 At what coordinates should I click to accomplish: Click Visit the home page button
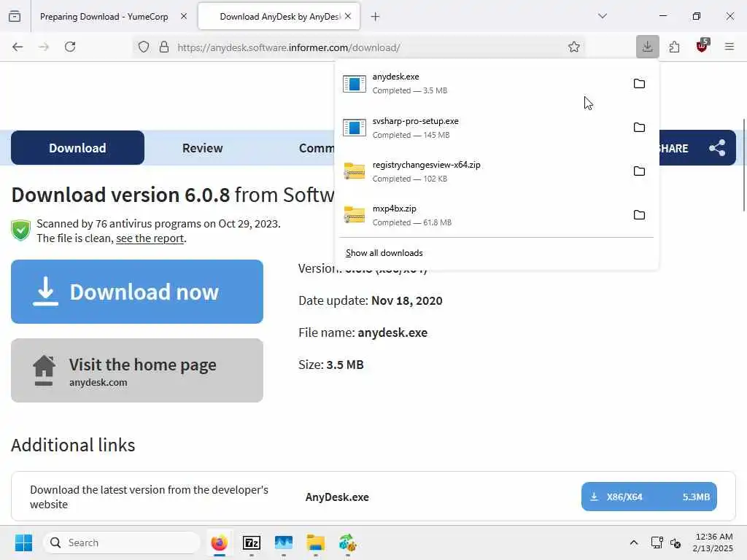(137, 370)
